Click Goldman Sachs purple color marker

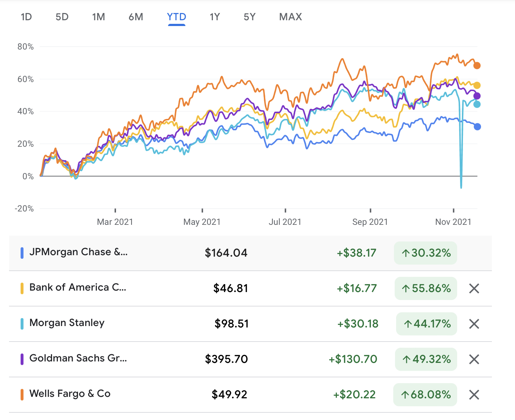pyautogui.click(x=22, y=359)
